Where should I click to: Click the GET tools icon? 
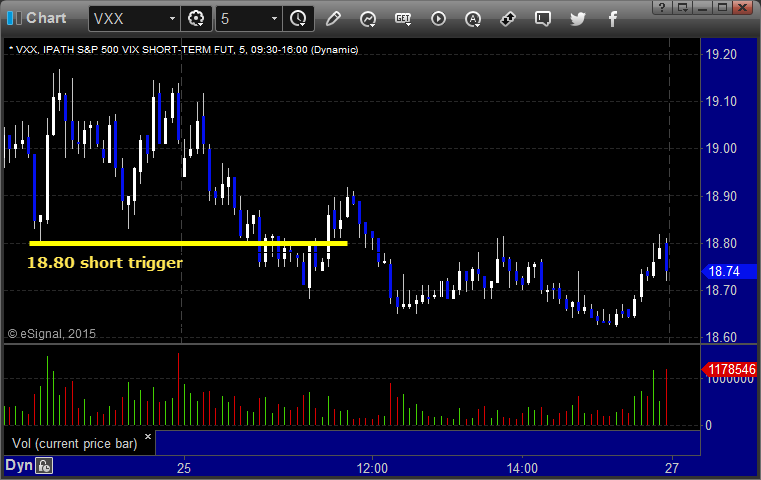point(403,19)
